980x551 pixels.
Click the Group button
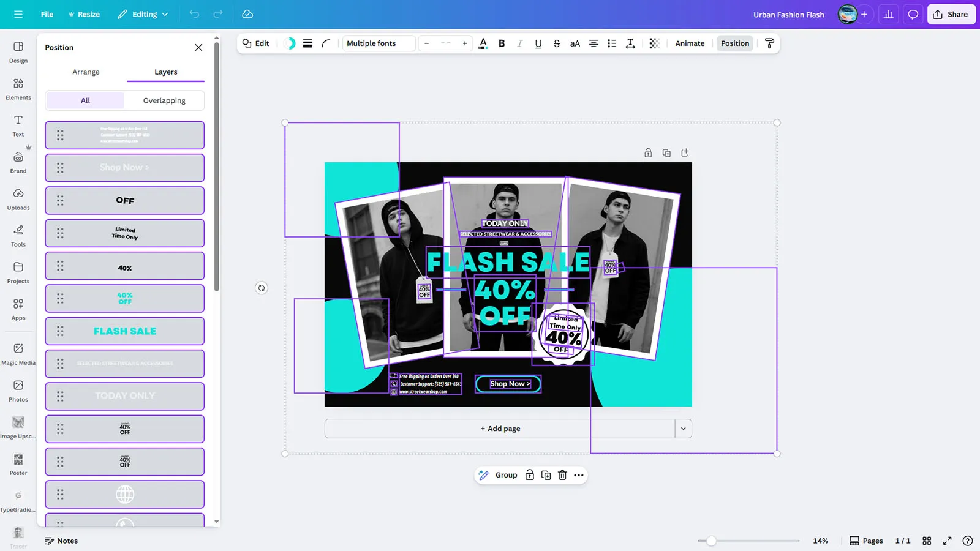pyautogui.click(x=506, y=475)
